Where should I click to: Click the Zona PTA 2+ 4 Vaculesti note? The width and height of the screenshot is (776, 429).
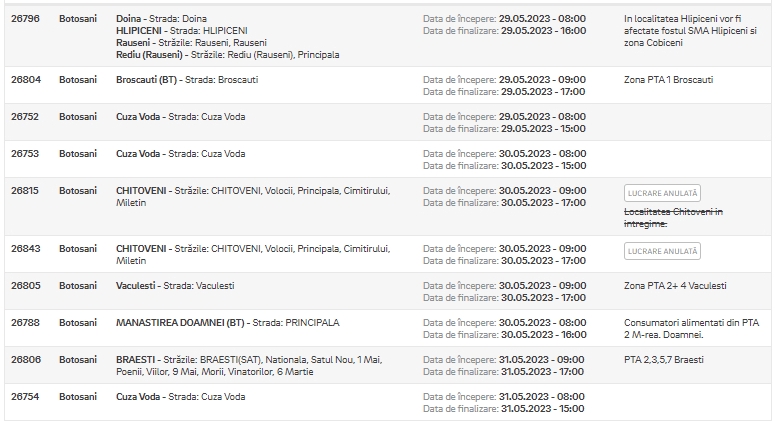tap(675, 286)
